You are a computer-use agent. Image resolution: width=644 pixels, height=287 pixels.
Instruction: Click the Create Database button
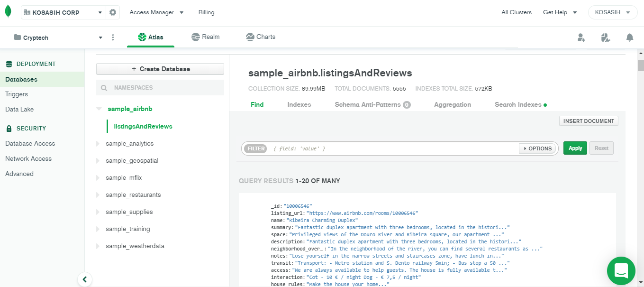tap(160, 69)
